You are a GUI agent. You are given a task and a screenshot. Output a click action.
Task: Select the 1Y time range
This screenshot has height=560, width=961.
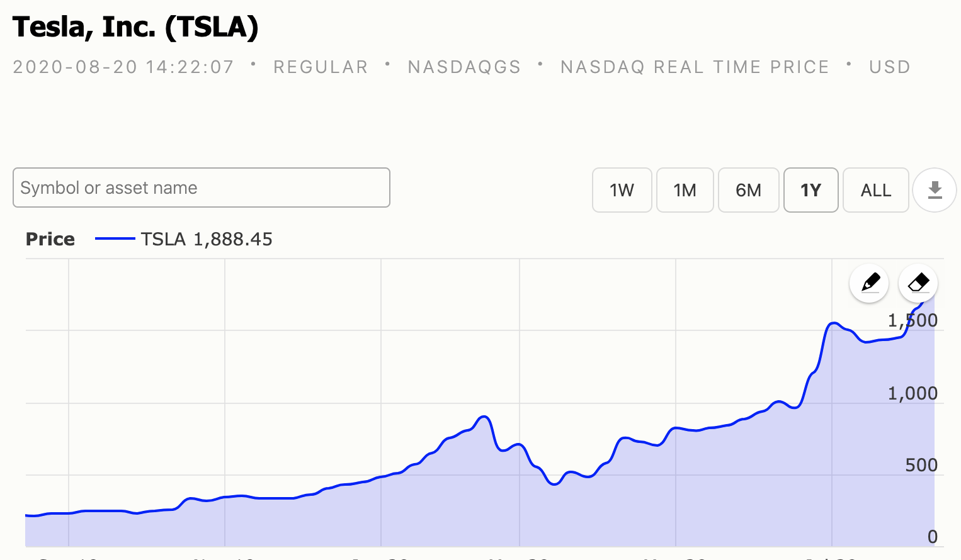click(x=810, y=190)
